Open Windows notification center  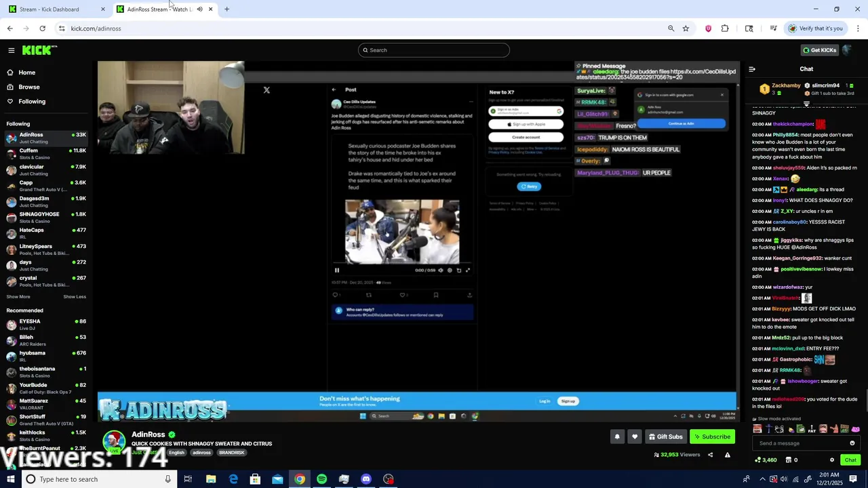pos(853,479)
